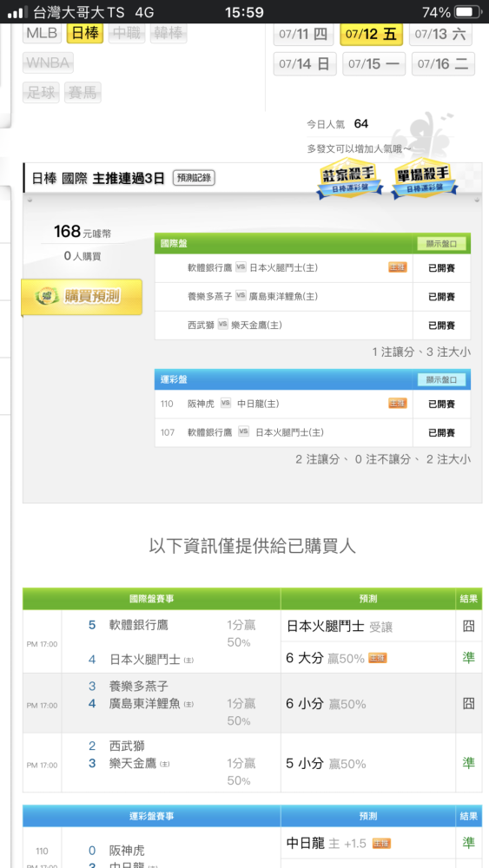The image size is (489, 868).
Task: Click VS icon in 軟體銀行鷹 國際盤 row
Action: [241, 267]
